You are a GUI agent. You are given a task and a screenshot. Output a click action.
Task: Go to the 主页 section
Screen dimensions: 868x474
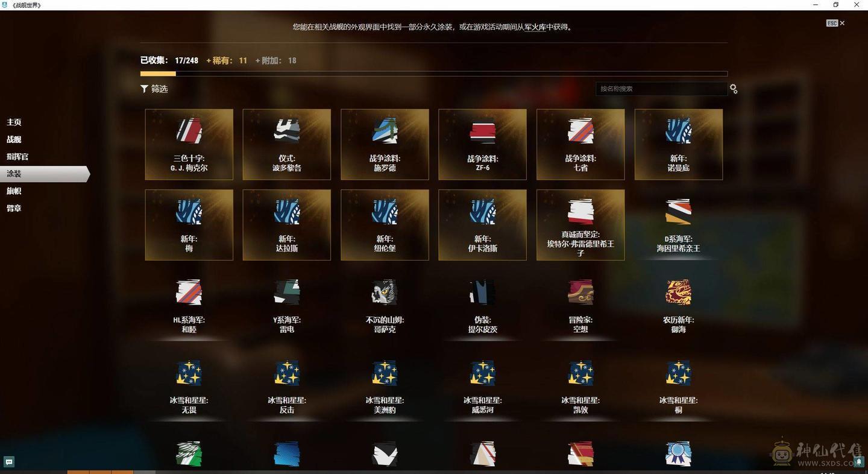14,122
